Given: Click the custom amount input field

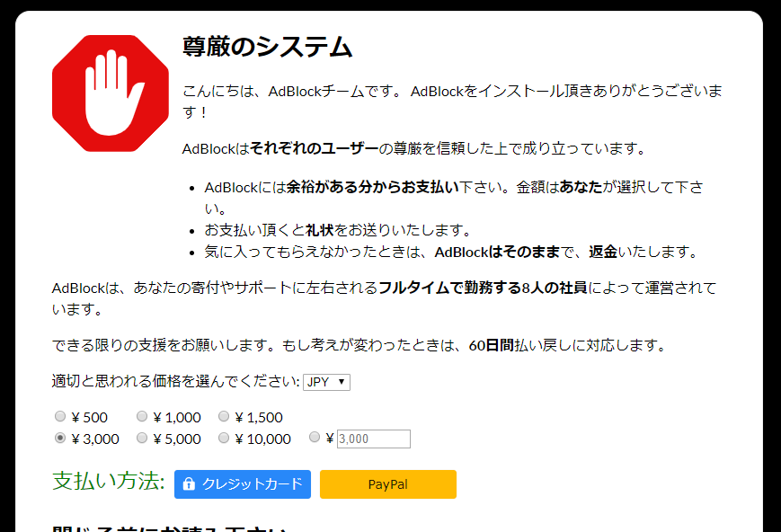Looking at the screenshot, I should tap(374, 439).
